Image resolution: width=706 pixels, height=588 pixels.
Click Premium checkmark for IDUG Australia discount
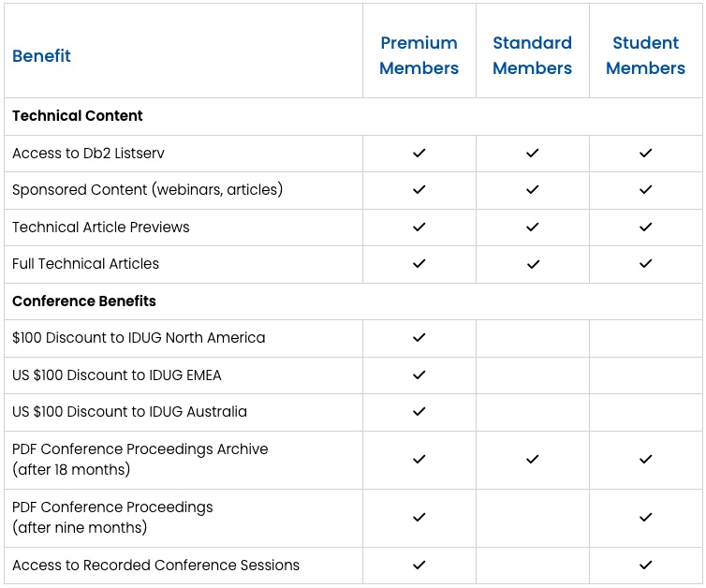point(419,411)
